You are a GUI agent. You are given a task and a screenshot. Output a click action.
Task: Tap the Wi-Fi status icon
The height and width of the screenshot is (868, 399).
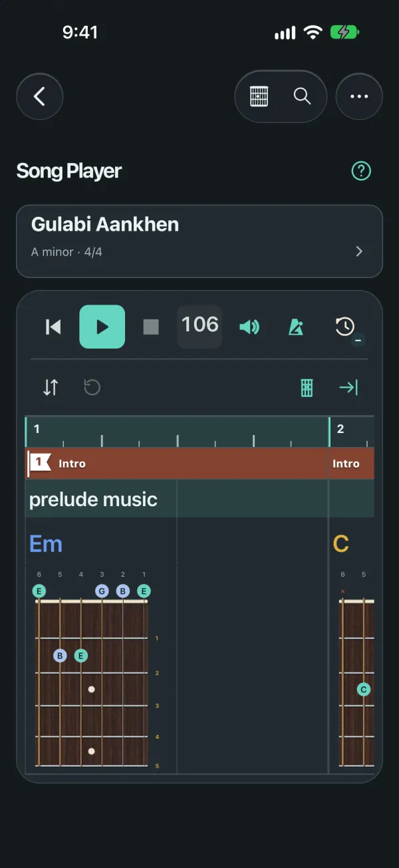point(312,33)
